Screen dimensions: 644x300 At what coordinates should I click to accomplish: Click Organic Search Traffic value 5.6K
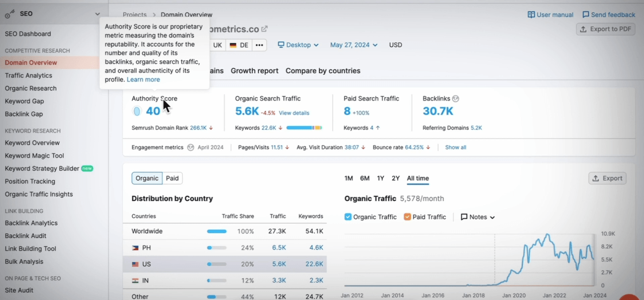tap(247, 111)
